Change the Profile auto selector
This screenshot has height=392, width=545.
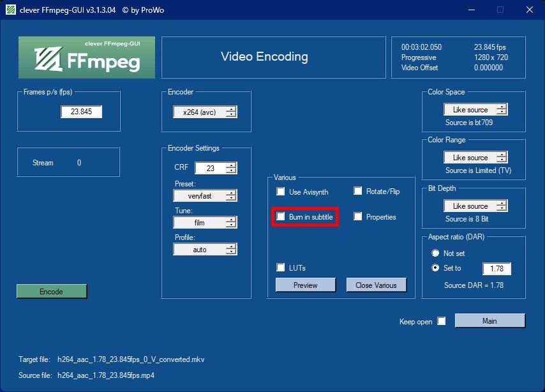205,249
